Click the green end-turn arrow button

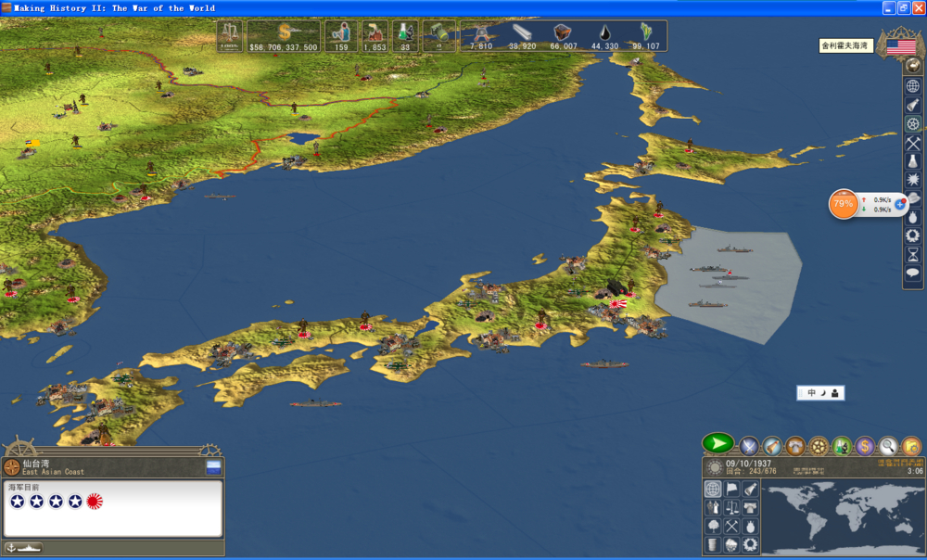point(717,443)
